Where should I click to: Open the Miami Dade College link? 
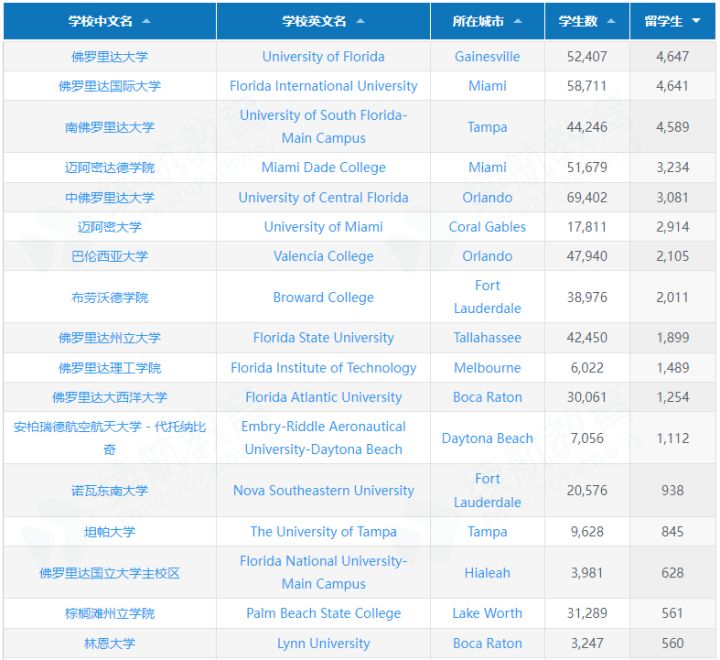(323, 168)
